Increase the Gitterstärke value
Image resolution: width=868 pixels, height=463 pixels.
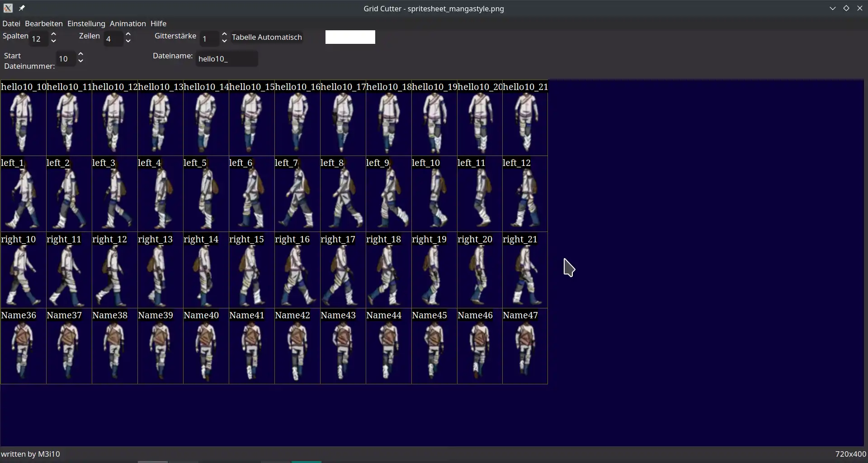click(x=224, y=34)
